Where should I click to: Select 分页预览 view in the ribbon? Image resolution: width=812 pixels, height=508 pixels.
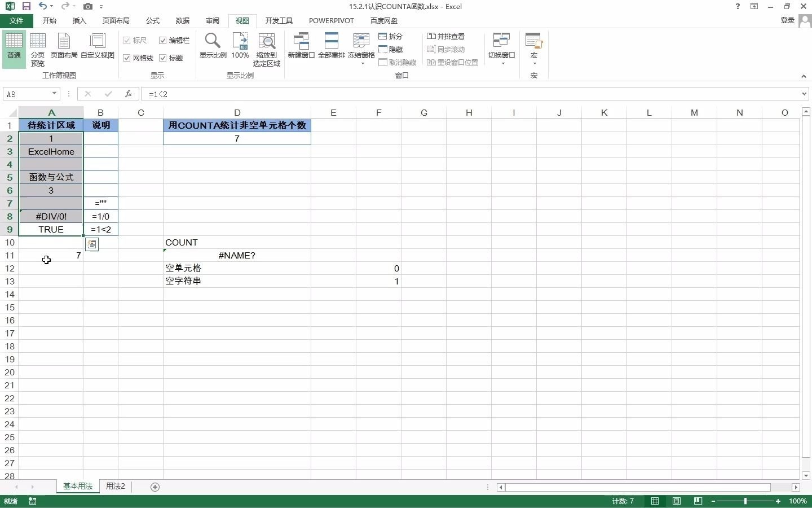[37, 48]
